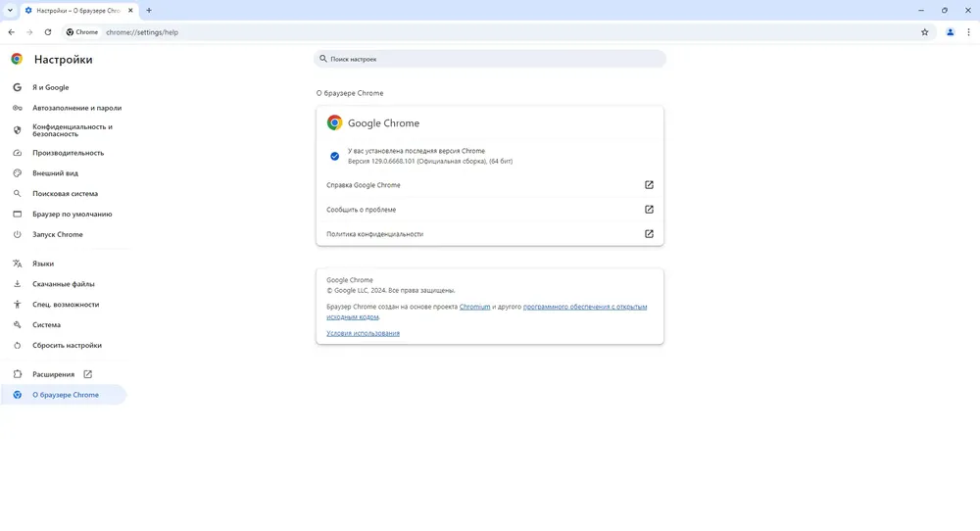Open Браузер по умолчанию section
The height and width of the screenshot is (531, 980).
pyautogui.click(x=72, y=214)
